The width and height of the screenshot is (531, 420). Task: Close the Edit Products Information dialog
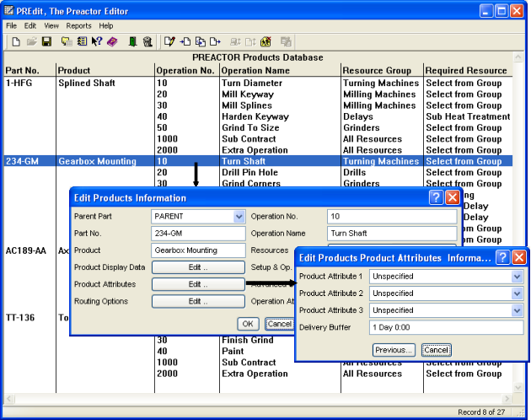click(453, 197)
